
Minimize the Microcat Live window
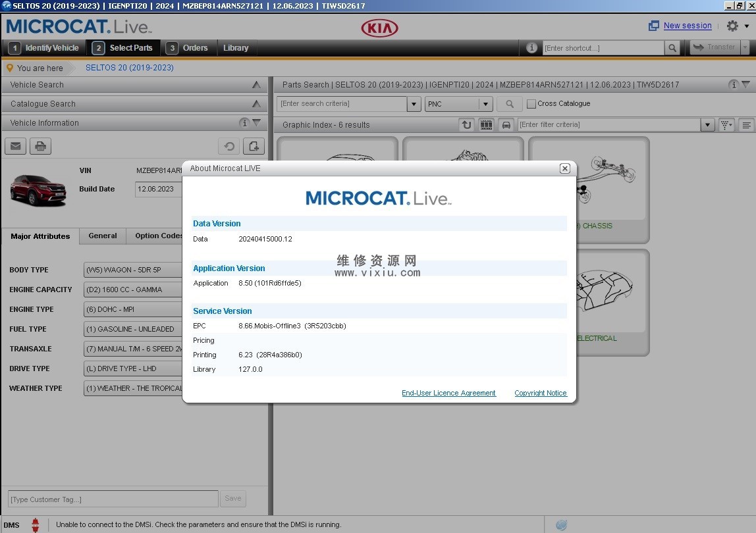tap(729, 6)
